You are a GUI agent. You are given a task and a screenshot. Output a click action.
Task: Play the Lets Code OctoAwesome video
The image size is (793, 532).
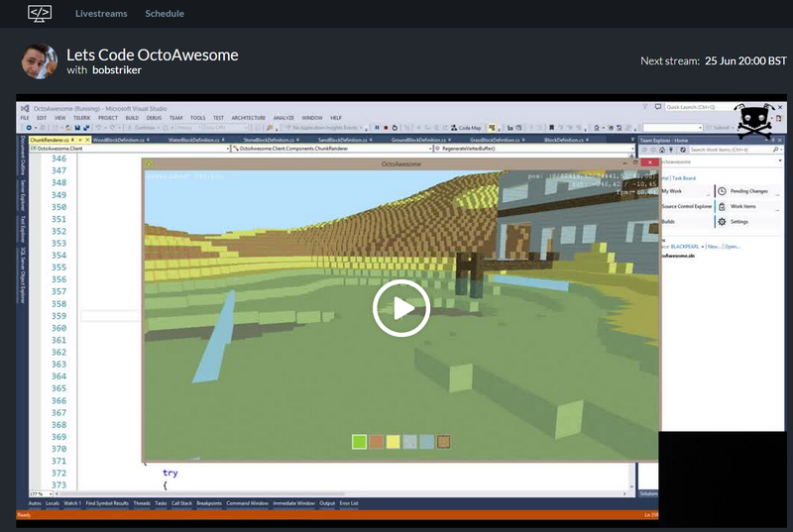(401, 308)
